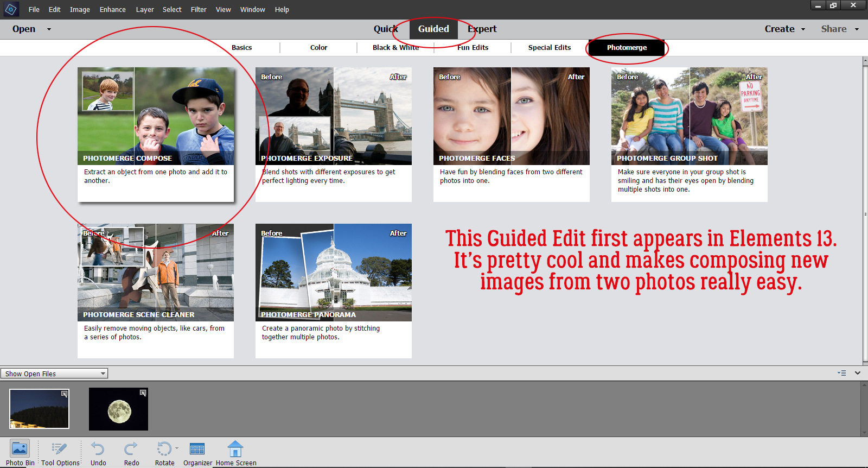Undo the last action
Screen dimensions: 868x468
click(x=98, y=453)
